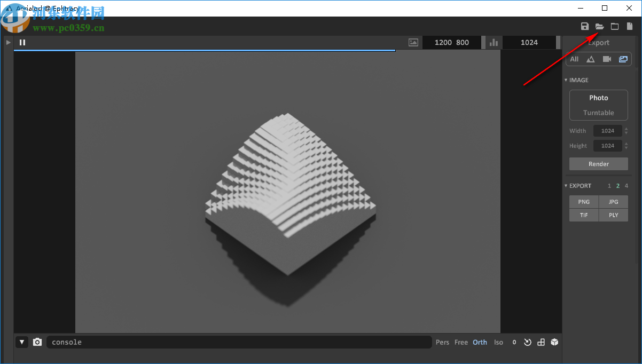This screenshot has height=364, width=642.
Task: Click the new blank document icon
Action: pyautogui.click(x=630, y=27)
